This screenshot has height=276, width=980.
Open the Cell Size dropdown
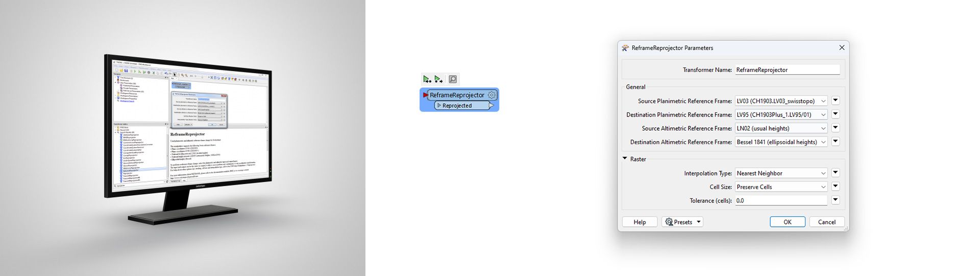[780, 187]
